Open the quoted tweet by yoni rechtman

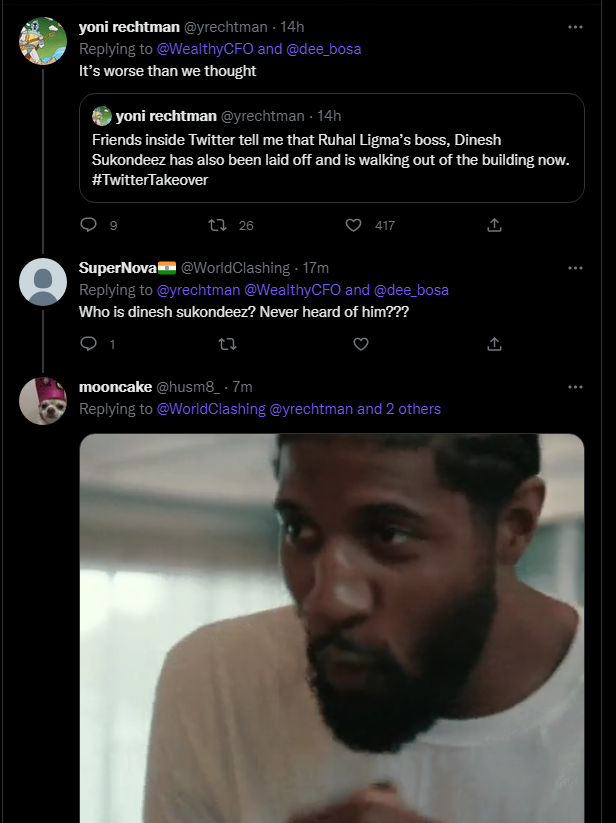click(332, 148)
